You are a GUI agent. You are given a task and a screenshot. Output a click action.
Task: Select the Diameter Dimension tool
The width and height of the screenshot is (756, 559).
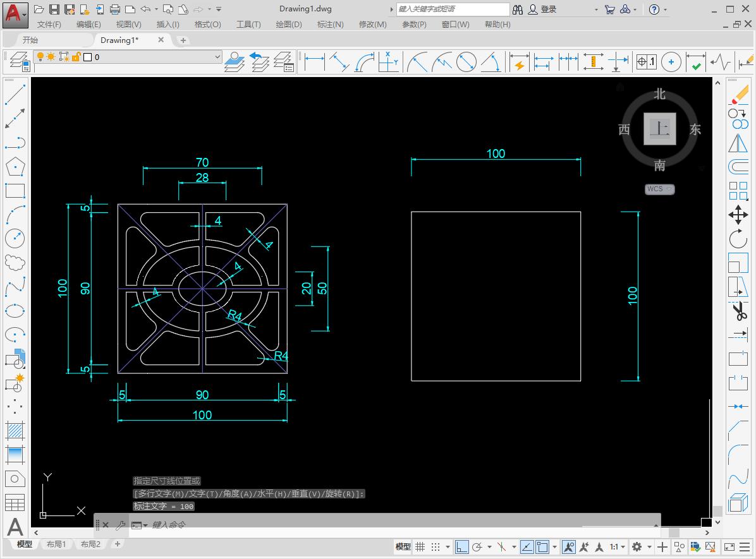467,61
